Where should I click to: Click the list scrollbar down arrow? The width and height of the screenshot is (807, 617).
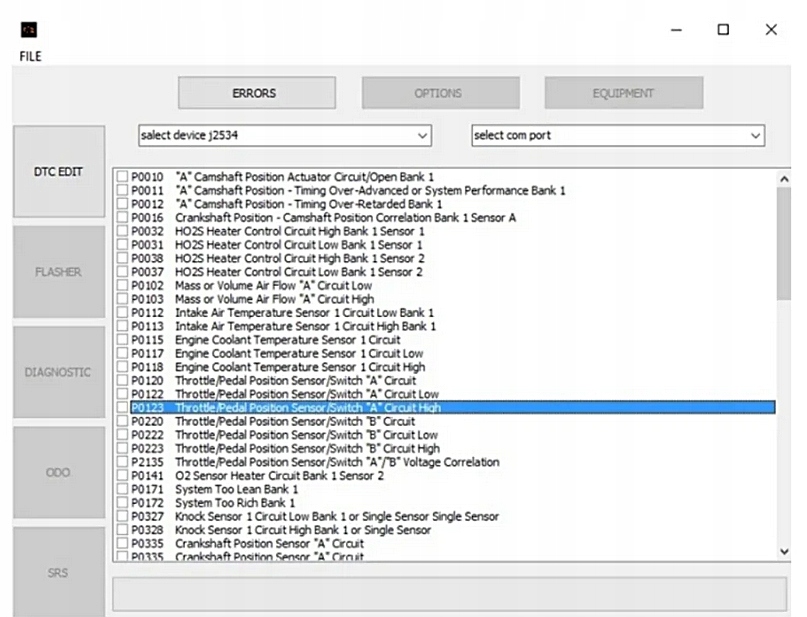click(x=784, y=552)
